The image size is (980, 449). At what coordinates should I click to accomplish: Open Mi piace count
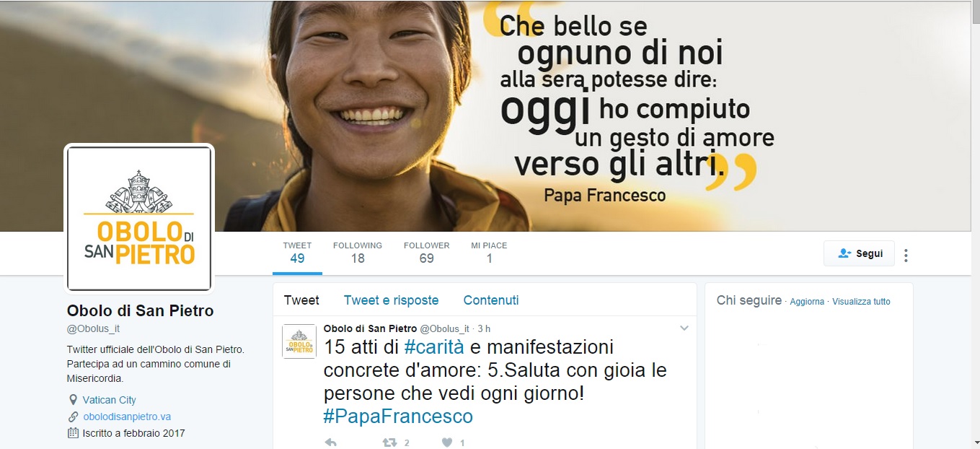click(489, 253)
